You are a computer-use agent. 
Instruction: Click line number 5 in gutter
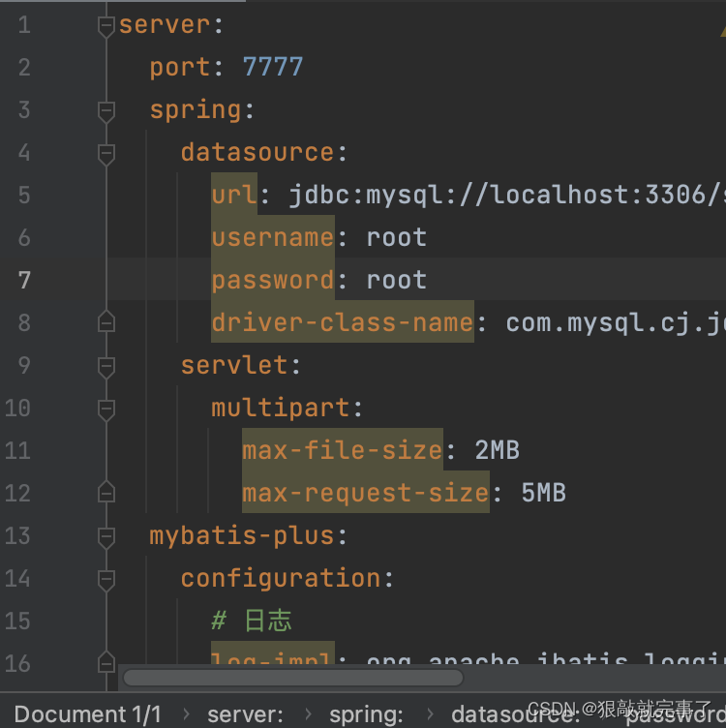(24, 195)
